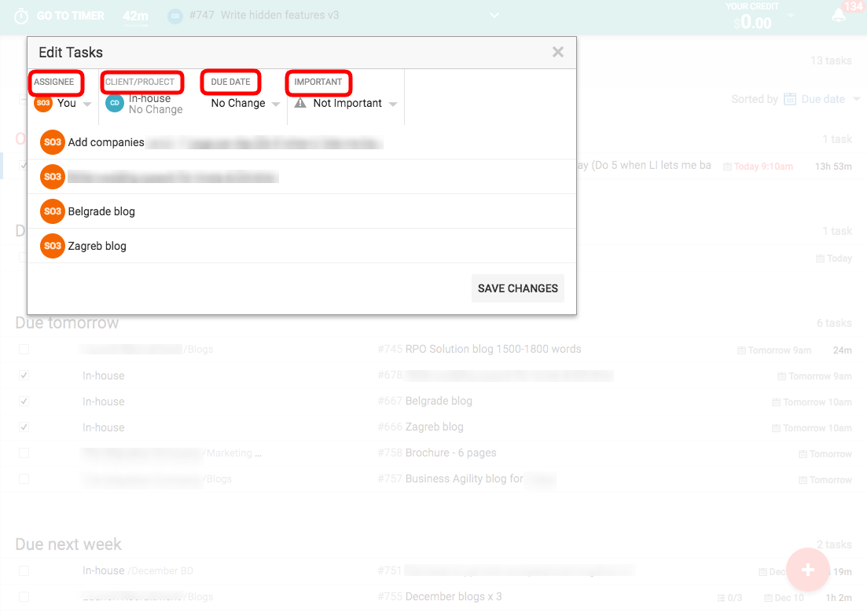Click the #747 Write hidden features v3 task
Screen dimensions: 867x616
pos(264,15)
